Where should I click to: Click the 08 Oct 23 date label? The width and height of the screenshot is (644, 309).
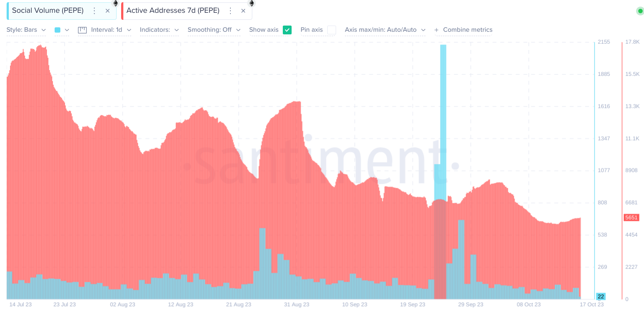coord(529,305)
